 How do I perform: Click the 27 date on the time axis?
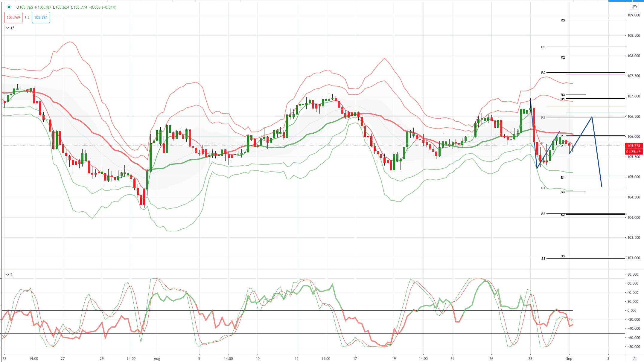[63, 359]
